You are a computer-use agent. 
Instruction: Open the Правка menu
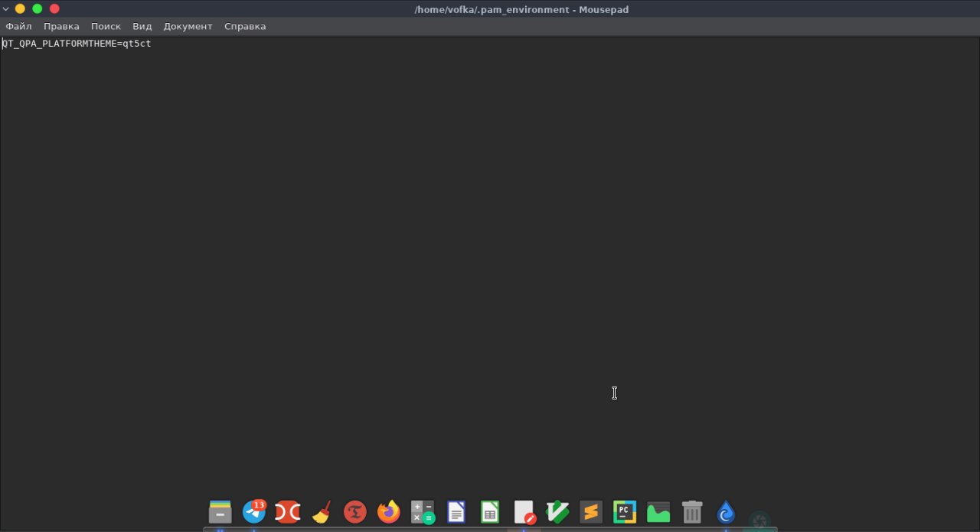[x=61, y=26]
